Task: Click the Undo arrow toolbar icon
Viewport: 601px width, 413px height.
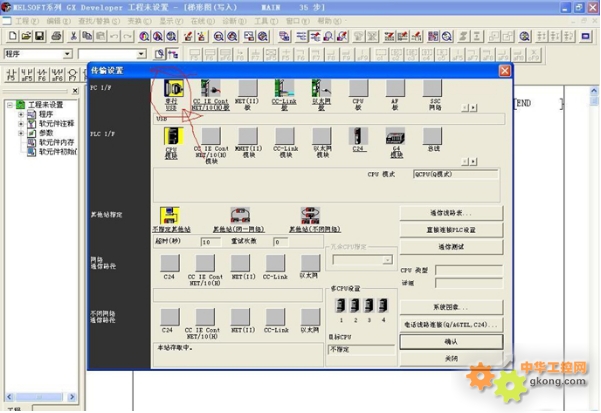Action: tap(114, 36)
